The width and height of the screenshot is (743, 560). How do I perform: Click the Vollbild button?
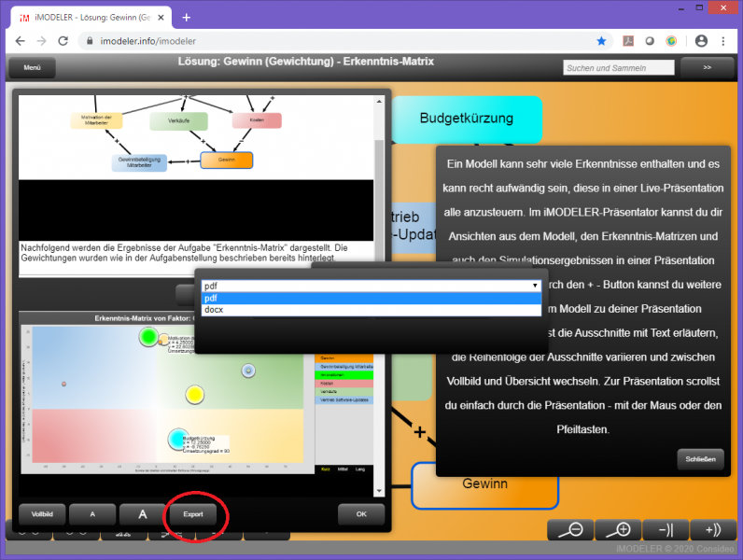click(42, 514)
